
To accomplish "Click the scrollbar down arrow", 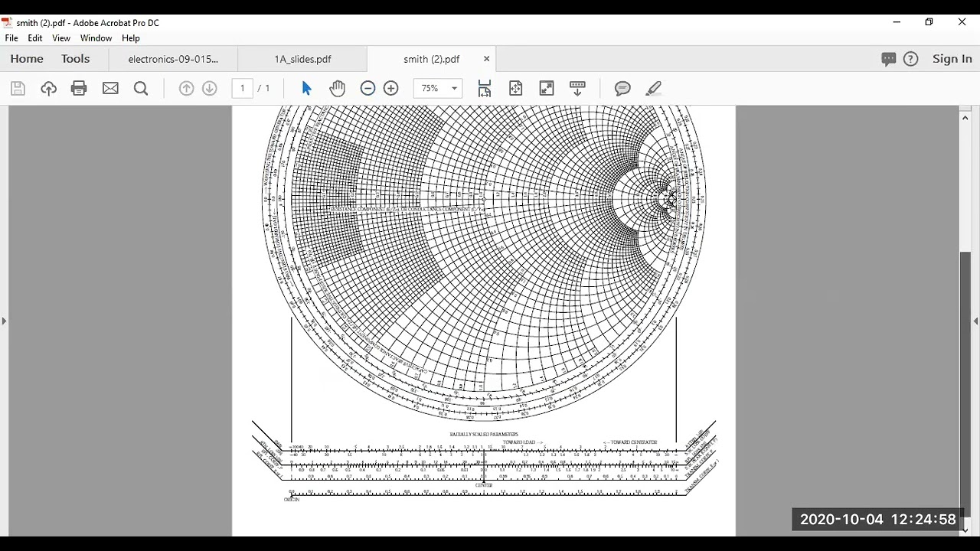I will tap(965, 530).
